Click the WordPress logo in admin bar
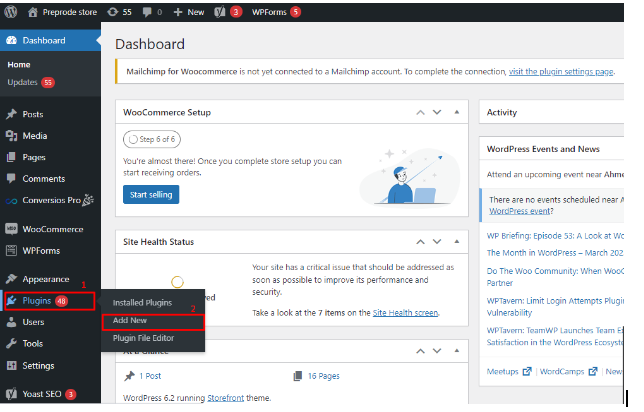This screenshot has height=412, width=644. coord(11,12)
